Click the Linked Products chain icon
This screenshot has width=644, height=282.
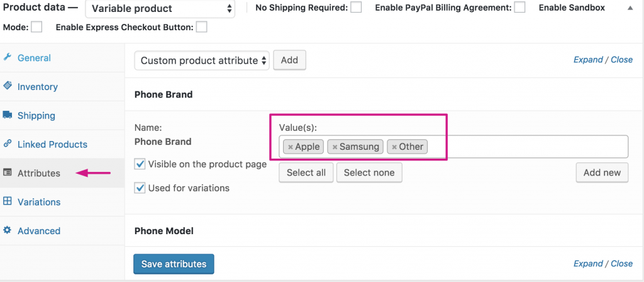click(x=8, y=144)
